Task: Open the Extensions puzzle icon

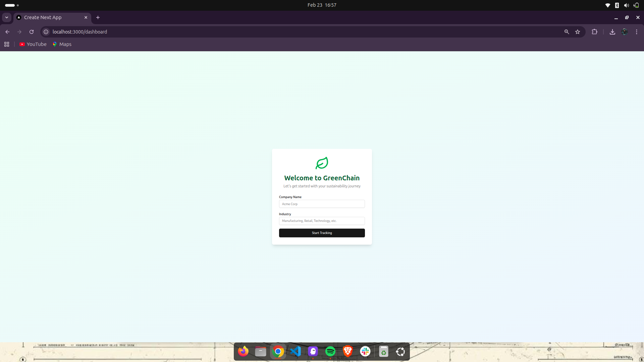Action: [x=594, y=32]
